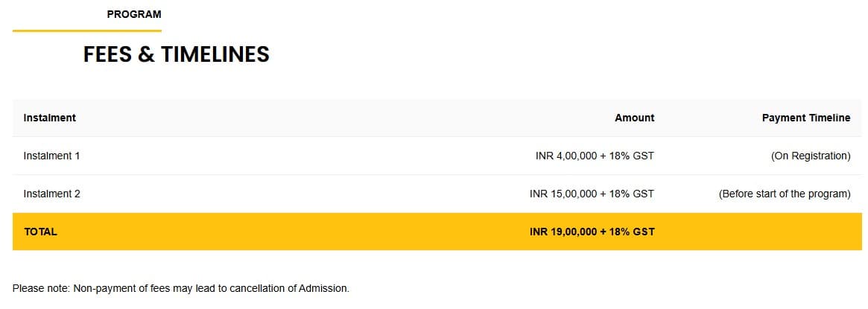Click 'Please note:' at the start of the footnote
868x309 pixels.
(x=41, y=288)
